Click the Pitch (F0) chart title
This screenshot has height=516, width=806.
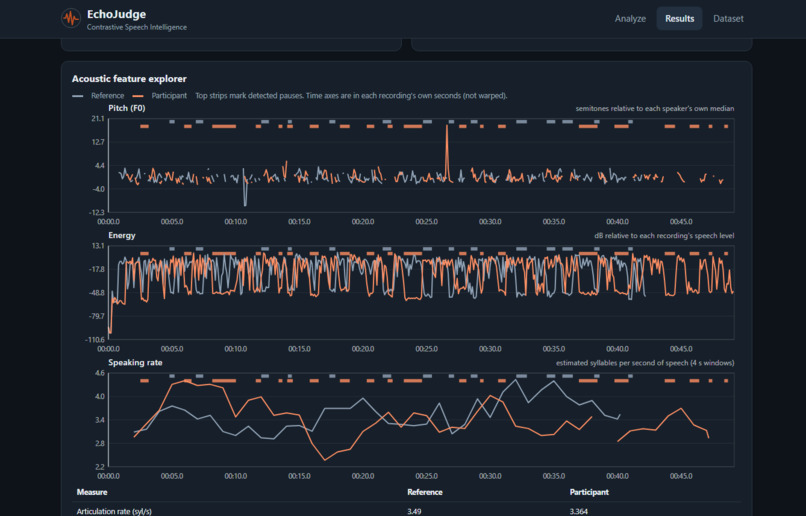pos(126,108)
